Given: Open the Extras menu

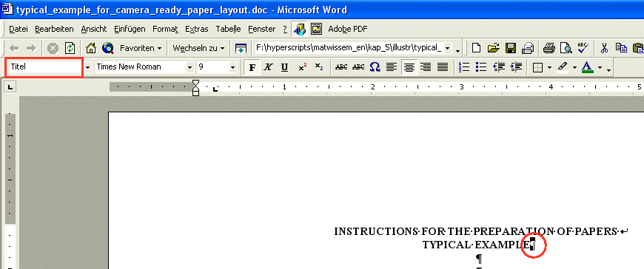Looking at the screenshot, I should 197,29.
